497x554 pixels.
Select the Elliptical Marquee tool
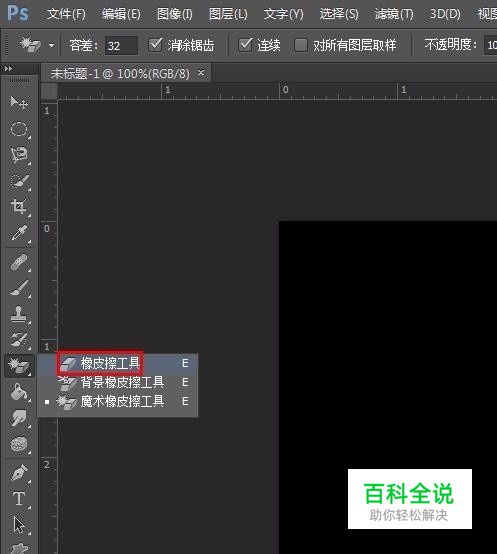click(19, 129)
